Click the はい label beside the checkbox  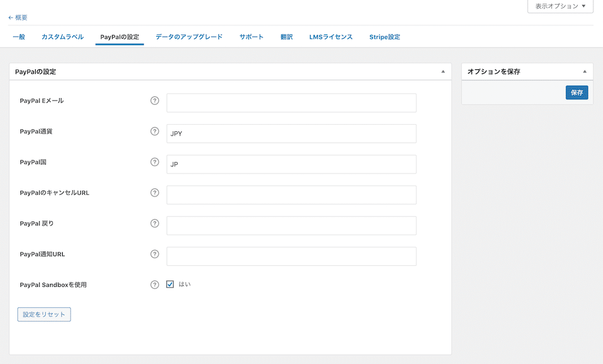point(185,284)
